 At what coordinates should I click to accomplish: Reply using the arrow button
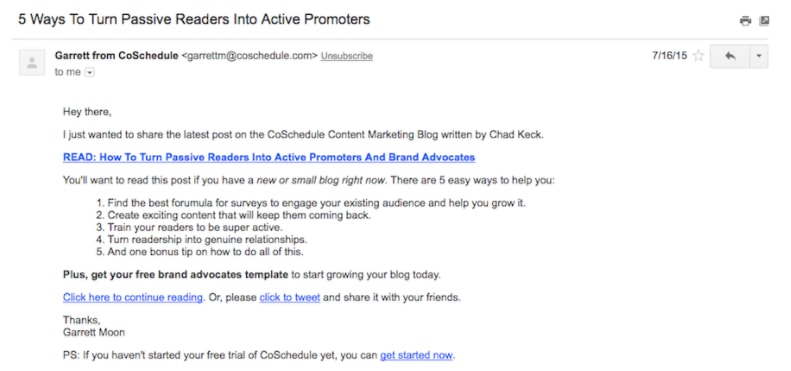(729, 56)
